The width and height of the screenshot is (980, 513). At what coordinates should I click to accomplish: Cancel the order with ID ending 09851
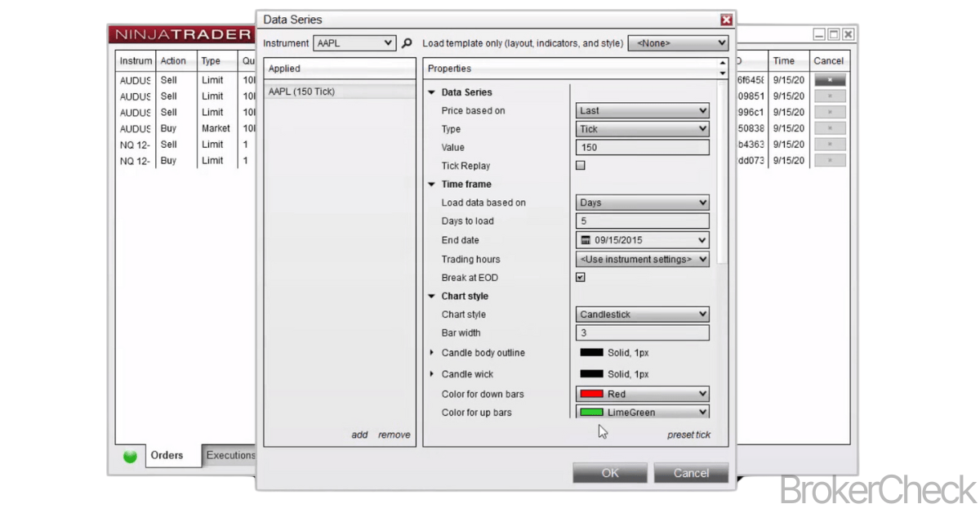[830, 96]
